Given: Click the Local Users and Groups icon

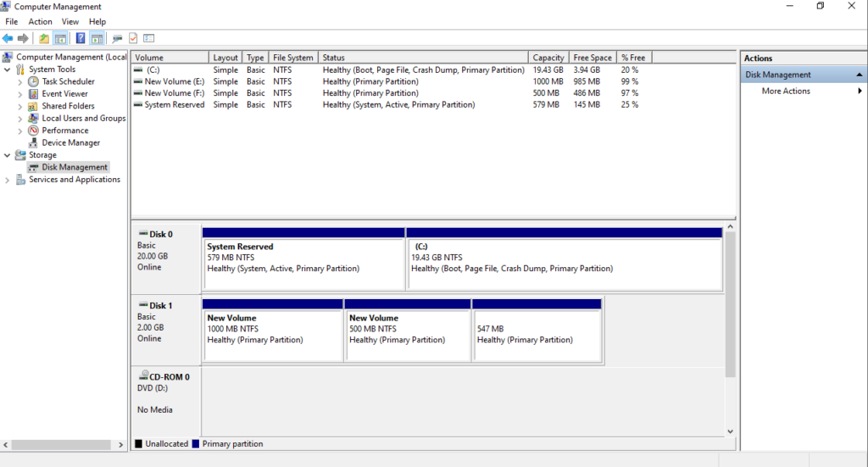Looking at the screenshot, I should point(33,118).
